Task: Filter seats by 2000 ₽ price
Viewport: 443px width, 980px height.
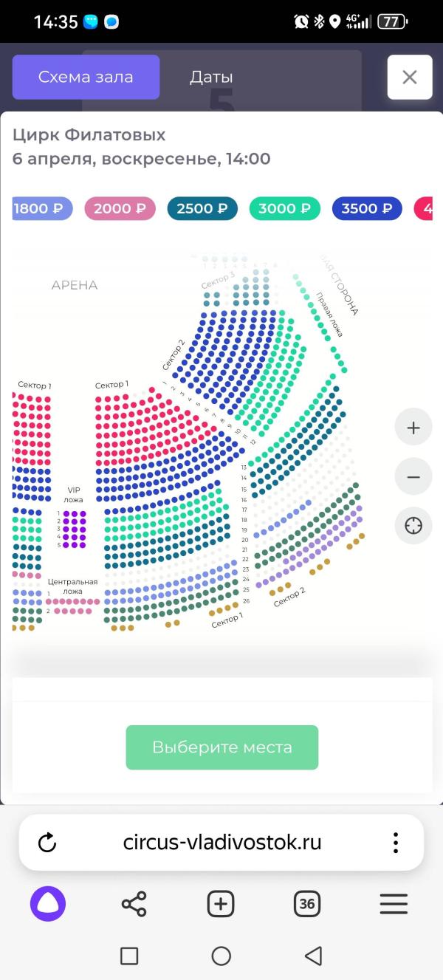Action: 120,208
